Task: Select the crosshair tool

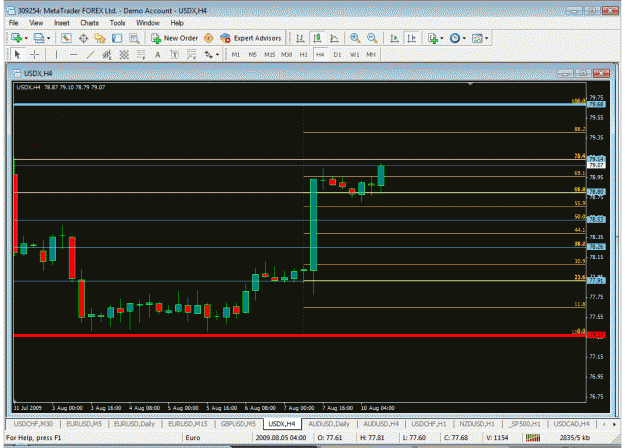Action: 35,55
